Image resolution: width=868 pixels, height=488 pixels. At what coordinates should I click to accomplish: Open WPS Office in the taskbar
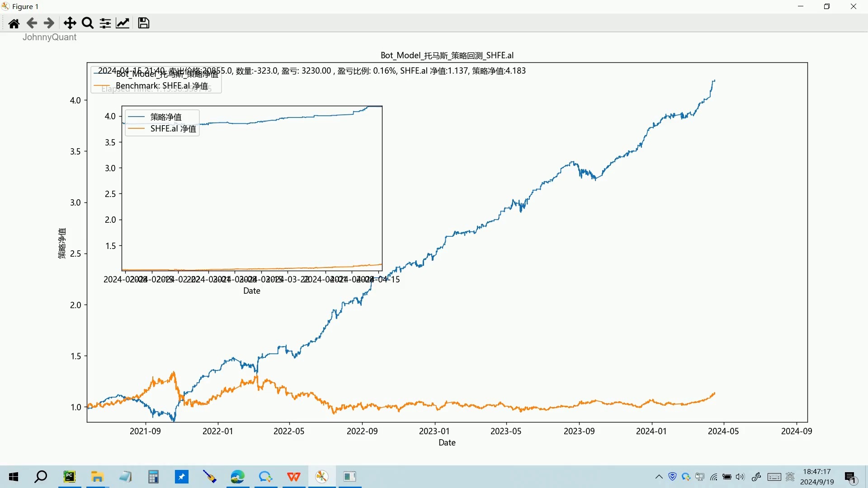(x=294, y=477)
